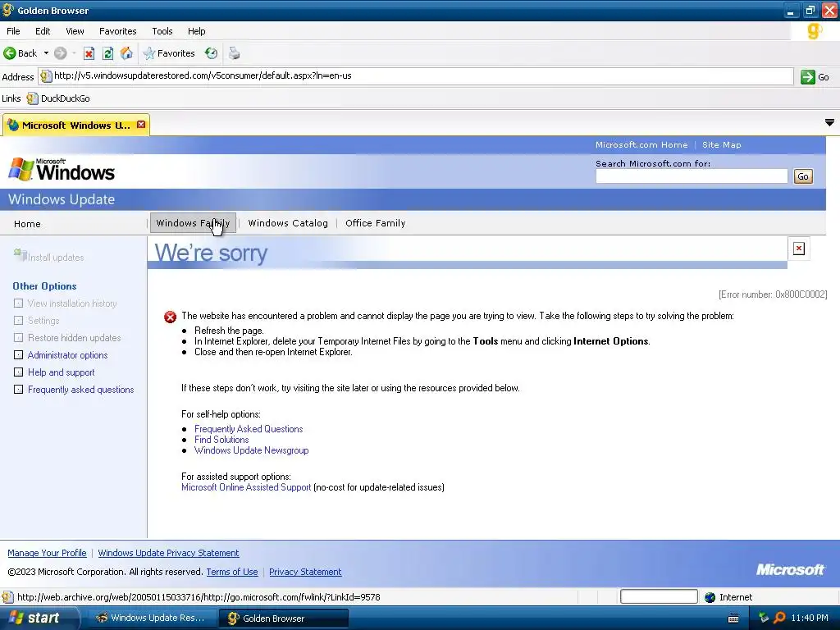The image size is (840, 630).
Task: Click the Microsoft footer logo
Action: (790, 569)
